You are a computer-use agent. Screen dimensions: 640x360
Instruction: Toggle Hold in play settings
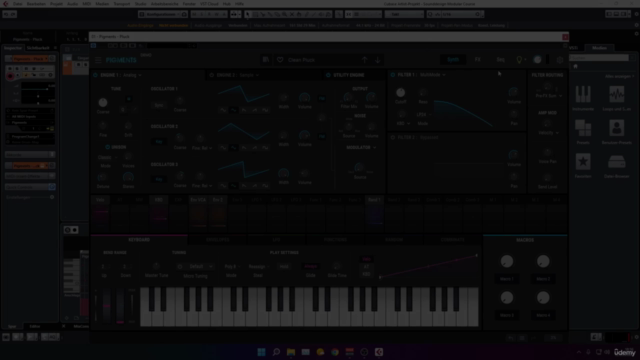284,266
